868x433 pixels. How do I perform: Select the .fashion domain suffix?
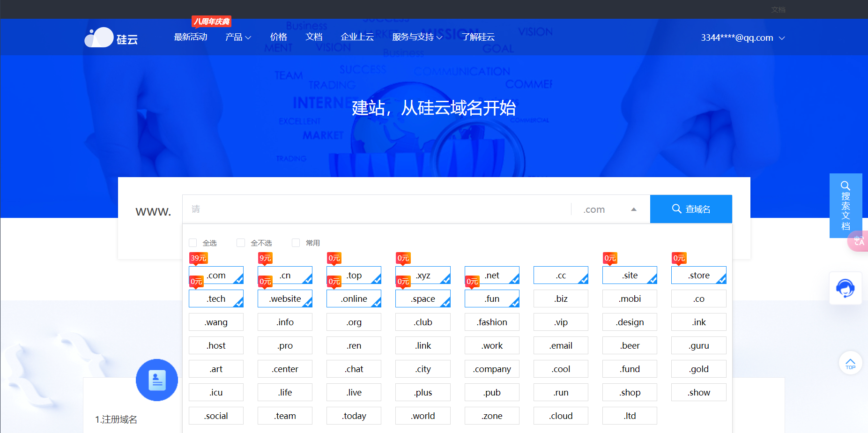coord(492,322)
